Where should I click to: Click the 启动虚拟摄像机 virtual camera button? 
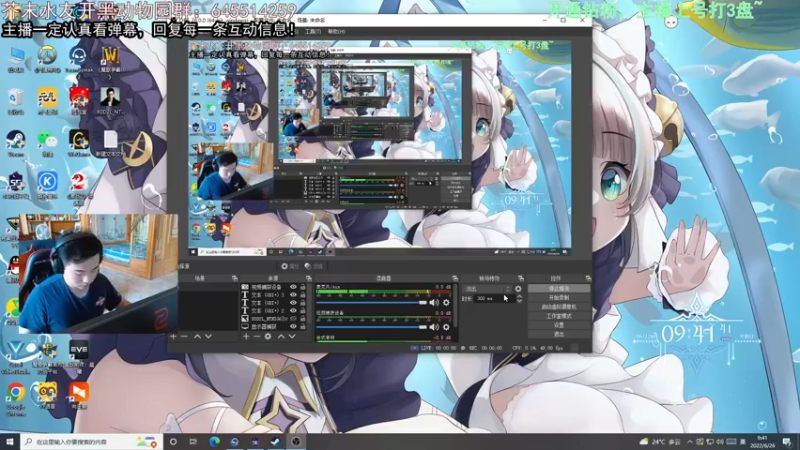tap(559, 307)
